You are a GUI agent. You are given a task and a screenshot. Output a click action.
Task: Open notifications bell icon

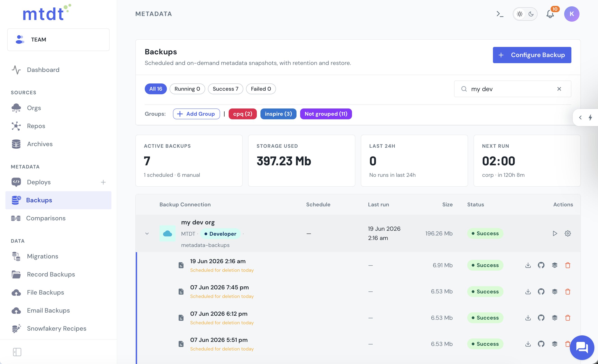550,14
